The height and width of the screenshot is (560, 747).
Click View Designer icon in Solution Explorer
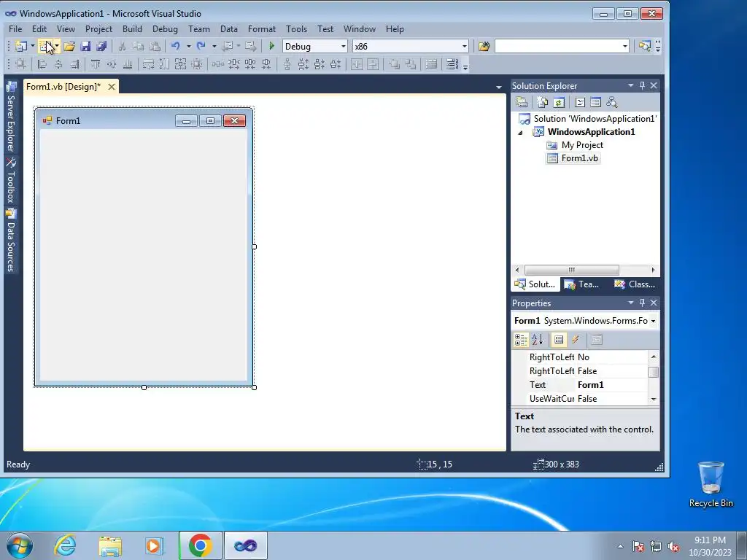pyautogui.click(x=595, y=102)
